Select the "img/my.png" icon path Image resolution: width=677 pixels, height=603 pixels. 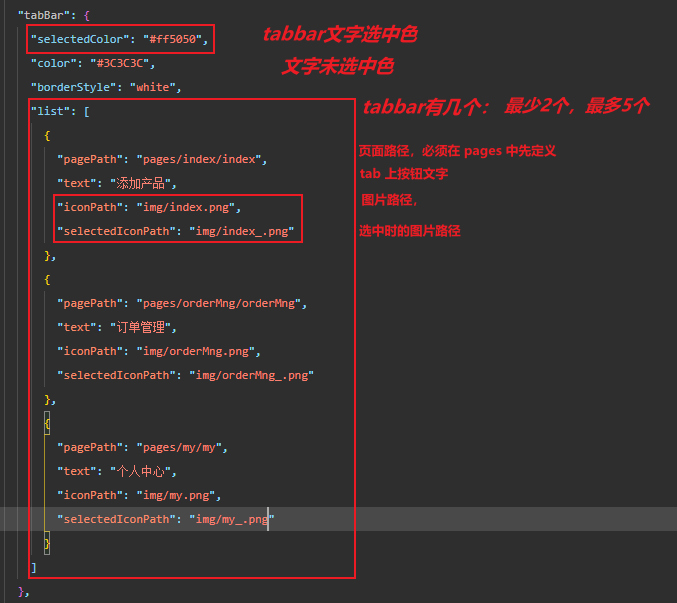176,495
